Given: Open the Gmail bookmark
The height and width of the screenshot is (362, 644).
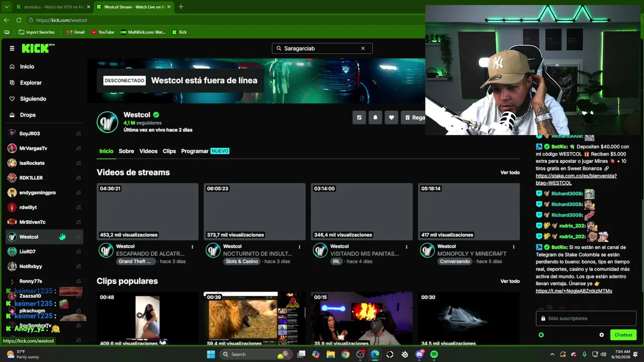Looking at the screenshot, I should (x=75, y=32).
